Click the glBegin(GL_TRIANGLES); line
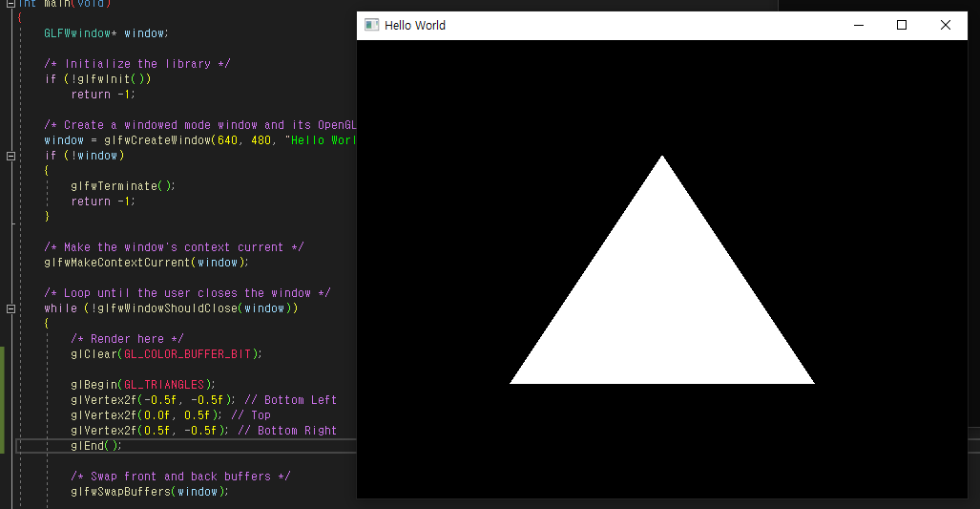 click(x=143, y=385)
